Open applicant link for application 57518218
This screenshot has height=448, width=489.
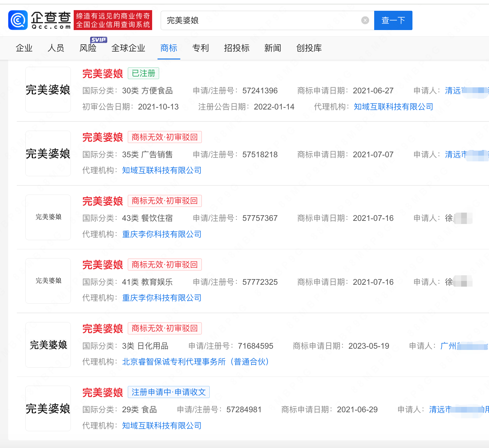[467, 155]
